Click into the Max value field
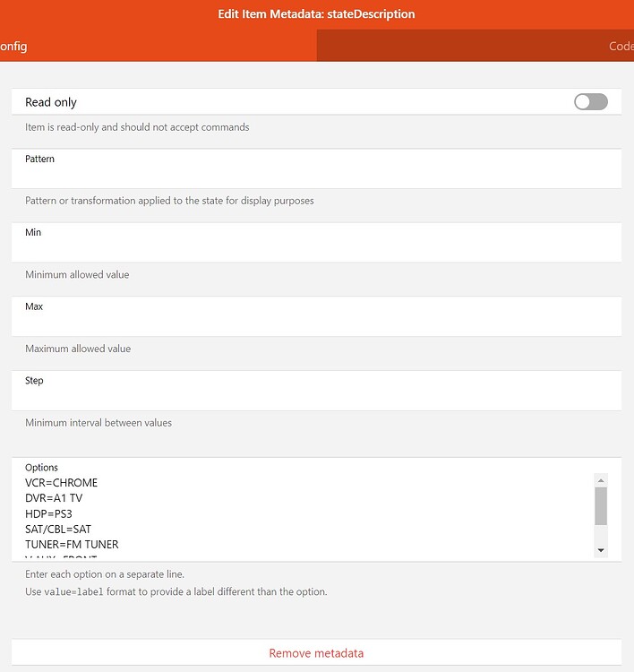This screenshot has height=672, width=634. pos(316,323)
